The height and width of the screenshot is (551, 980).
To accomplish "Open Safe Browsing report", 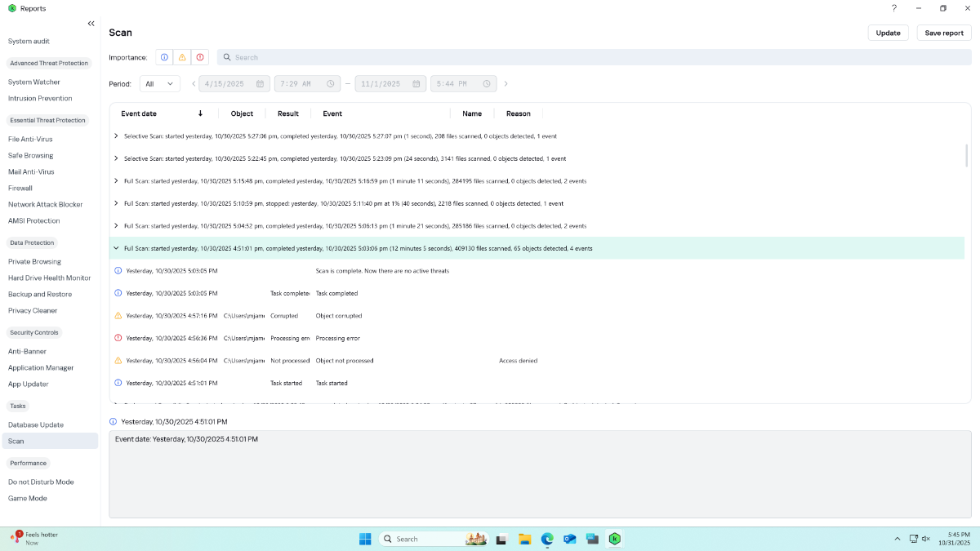I will pyautogui.click(x=30, y=155).
